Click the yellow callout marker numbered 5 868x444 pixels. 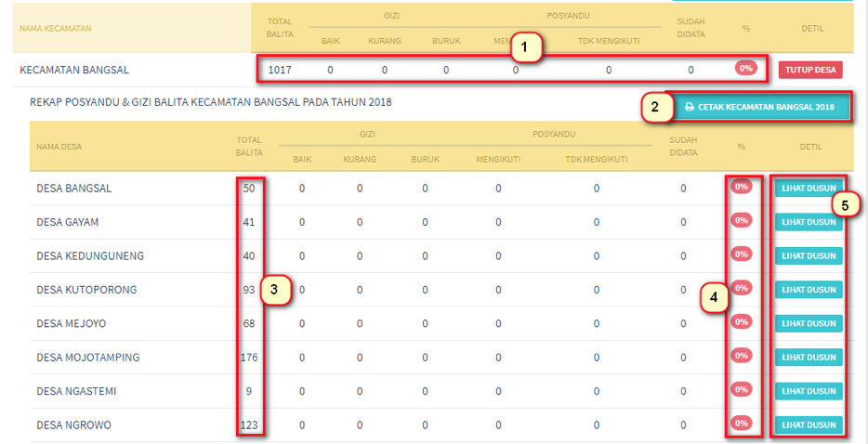point(845,204)
